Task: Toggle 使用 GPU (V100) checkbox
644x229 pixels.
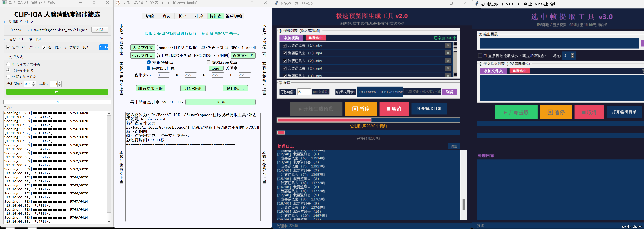Action: (9, 47)
